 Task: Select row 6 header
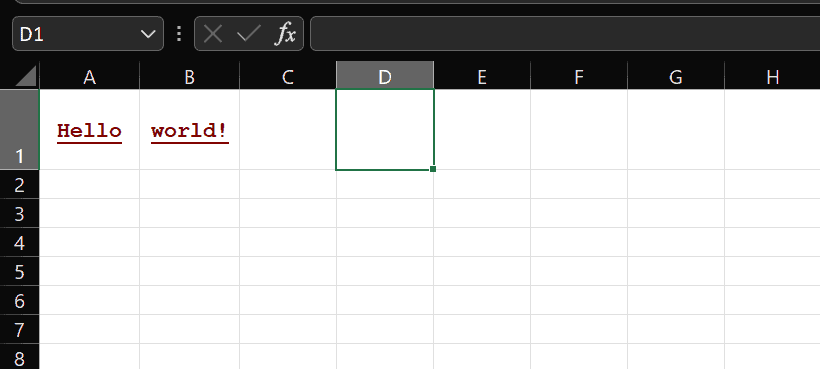19,300
